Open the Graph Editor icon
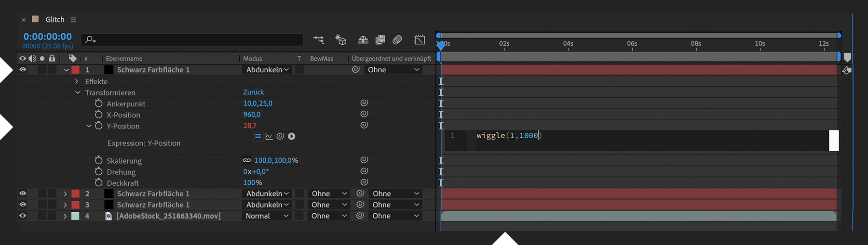The width and height of the screenshot is (868, 245). (x=420, y=40)
